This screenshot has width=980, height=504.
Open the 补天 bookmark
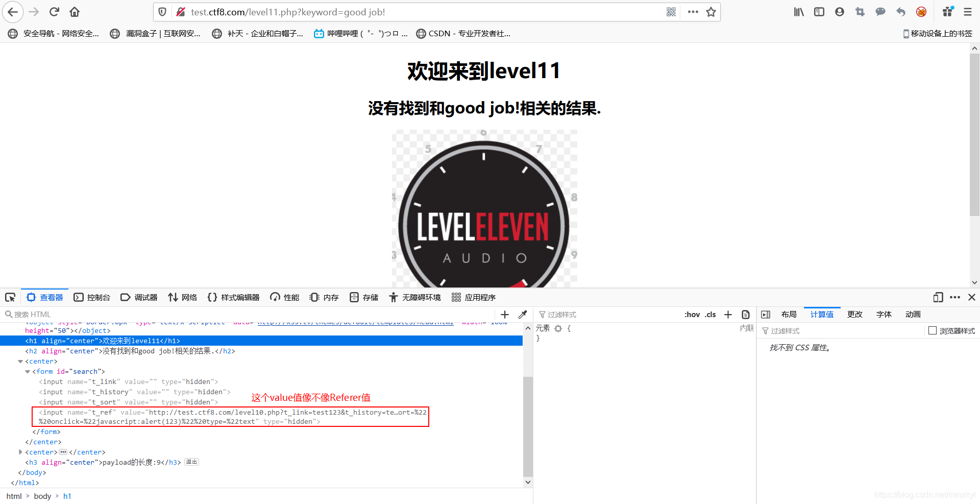tap(258, 34)
